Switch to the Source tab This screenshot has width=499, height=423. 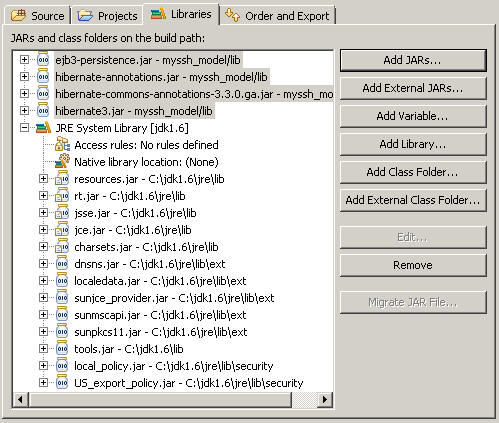tap(37, 16)
